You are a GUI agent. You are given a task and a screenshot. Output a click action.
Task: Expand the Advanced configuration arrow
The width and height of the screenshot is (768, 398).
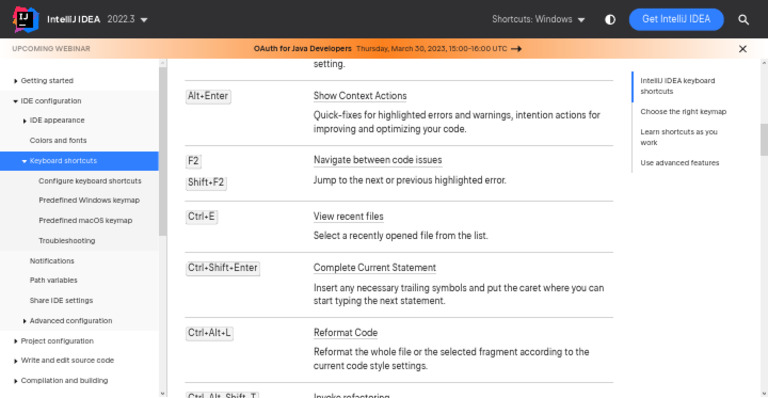(24, 321)
